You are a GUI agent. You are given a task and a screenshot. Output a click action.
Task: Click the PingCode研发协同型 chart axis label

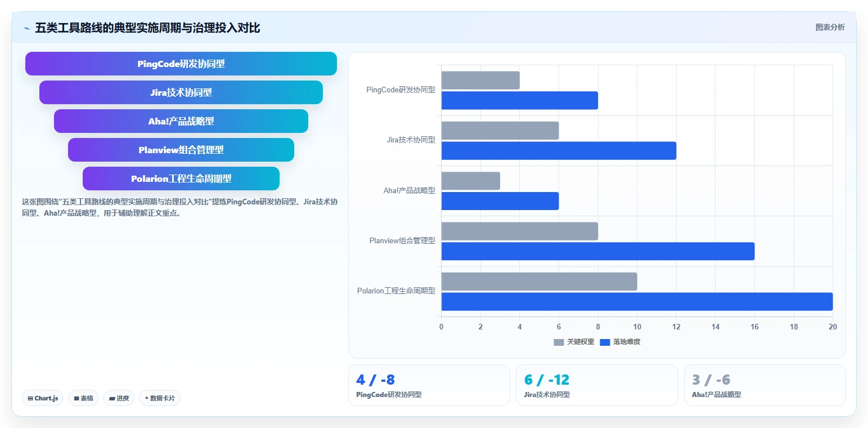click(401, 90)
